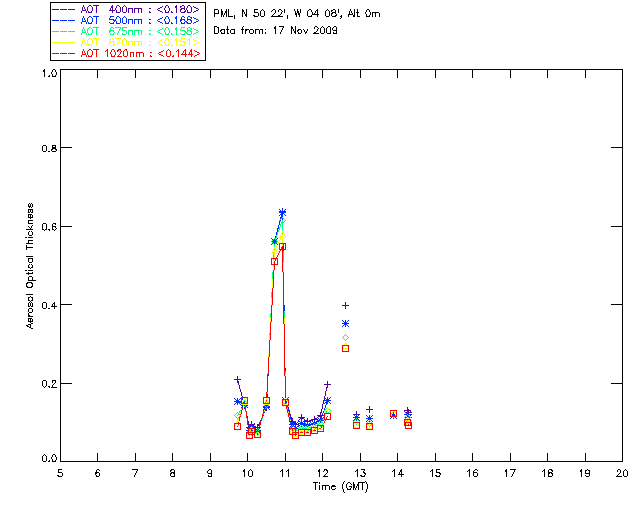This screenshot has width=640, height=512.
Task: Click the x-axis tick label '20'
Action: [x=622, y=473]
